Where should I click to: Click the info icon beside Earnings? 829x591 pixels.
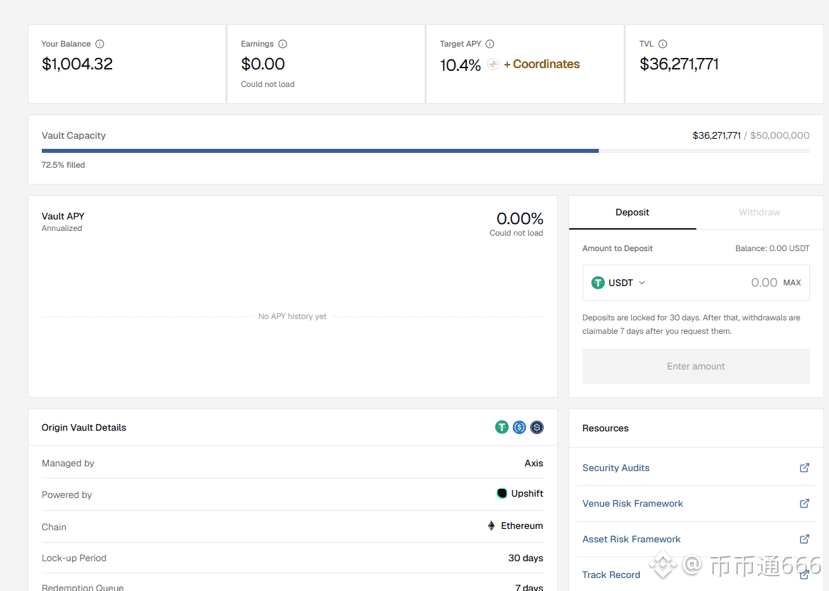tap(283, 44)
